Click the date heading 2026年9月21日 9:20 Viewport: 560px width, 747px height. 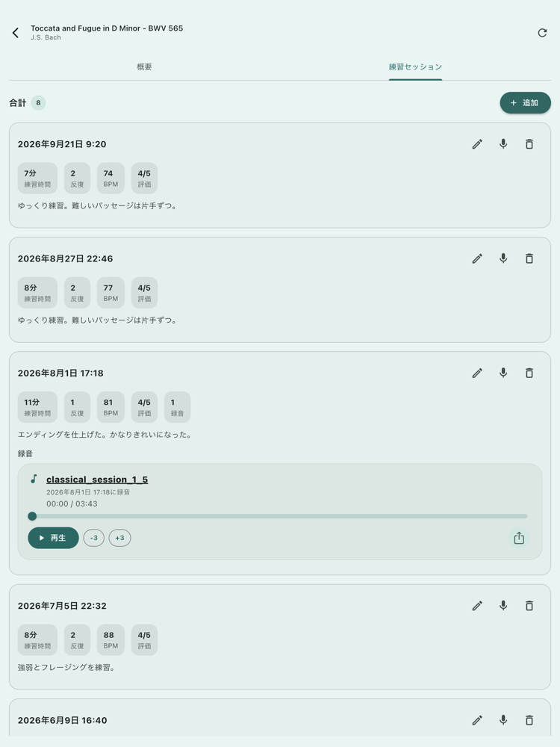click(62, 144)
